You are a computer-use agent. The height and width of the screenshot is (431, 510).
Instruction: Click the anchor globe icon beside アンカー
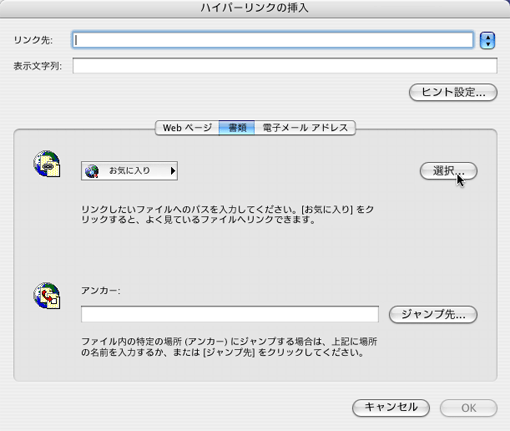click(47, 296)
